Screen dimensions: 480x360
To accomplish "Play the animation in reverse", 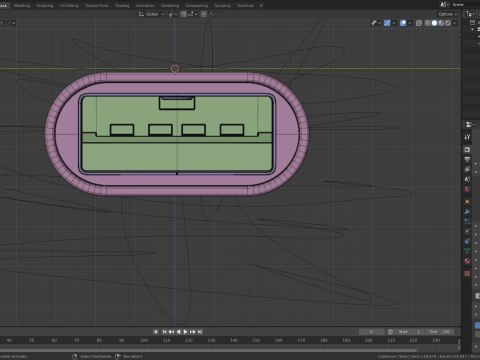I will point(178,332).
